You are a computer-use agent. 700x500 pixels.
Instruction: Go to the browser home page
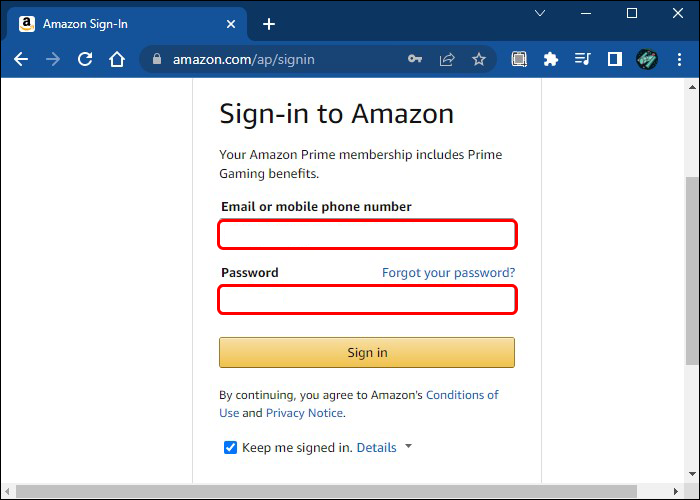point(117,59)
